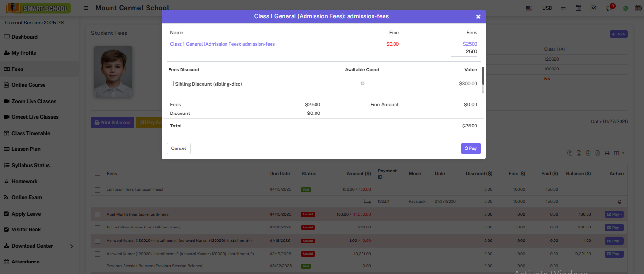The width and height of the screenshot is (644, 274).
Task: Click the task checklist icon in header
Action: [x=594, y=8]
